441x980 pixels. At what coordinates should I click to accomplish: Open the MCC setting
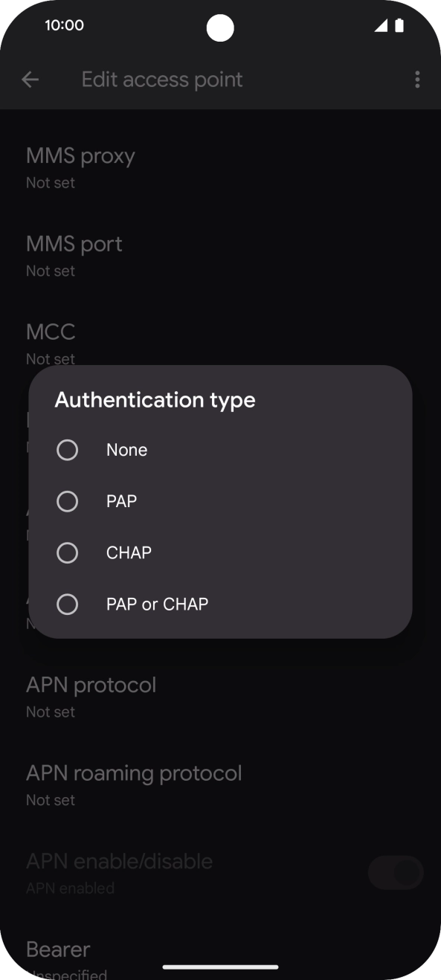[x=220, y=344]
